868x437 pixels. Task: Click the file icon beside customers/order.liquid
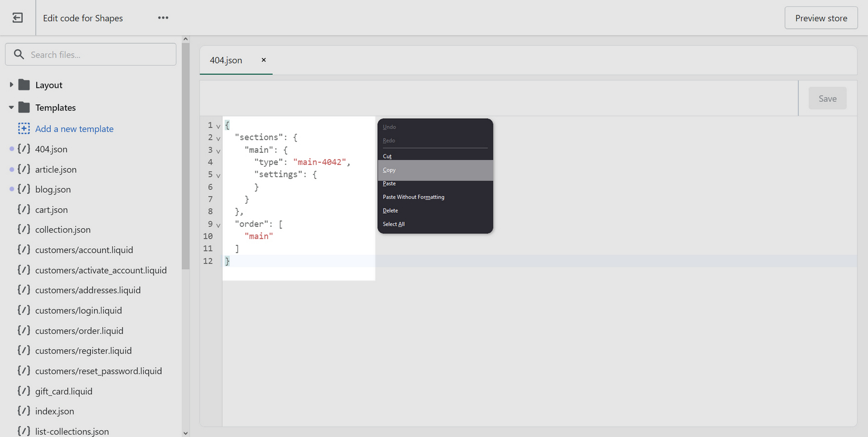click(24, 330)
